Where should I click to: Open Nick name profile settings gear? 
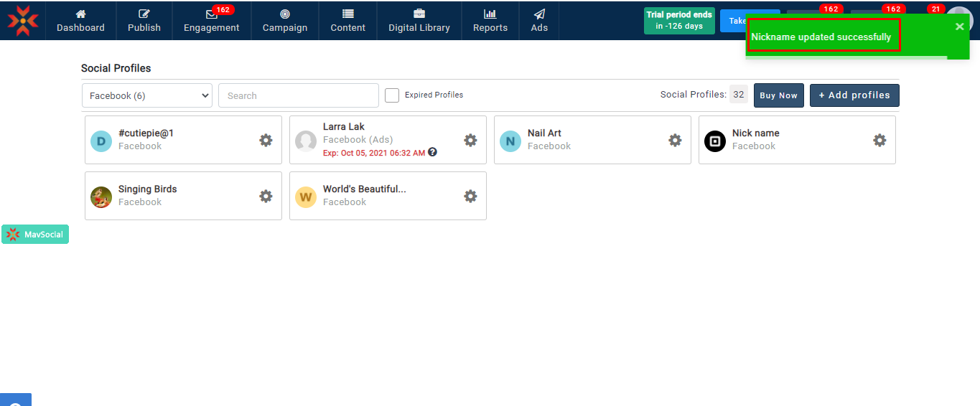point(879,140)
